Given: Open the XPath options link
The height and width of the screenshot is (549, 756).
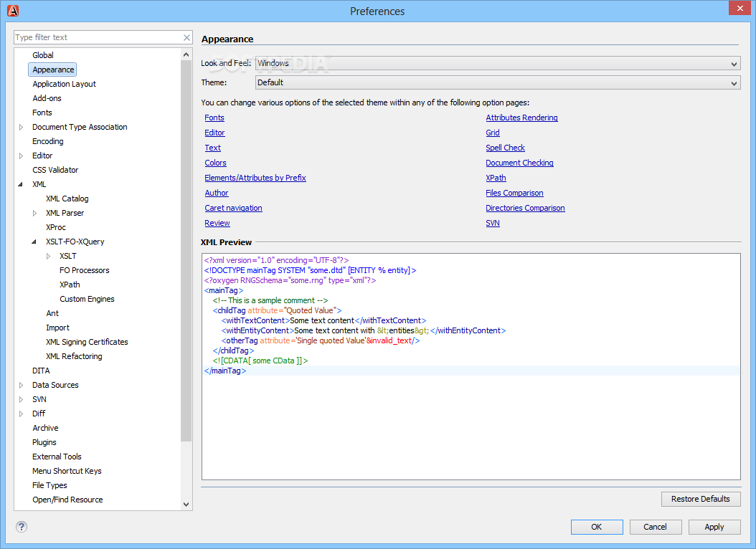Looking at the screenshot, I should click(x=496, y=178).
